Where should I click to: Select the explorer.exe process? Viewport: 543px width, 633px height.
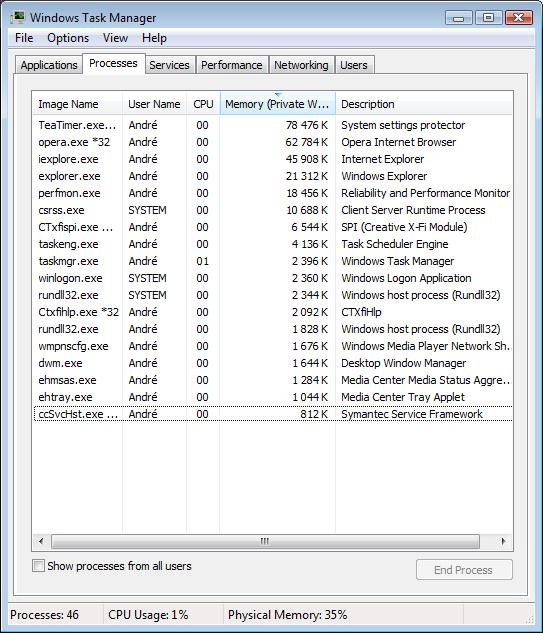[273, 176]
